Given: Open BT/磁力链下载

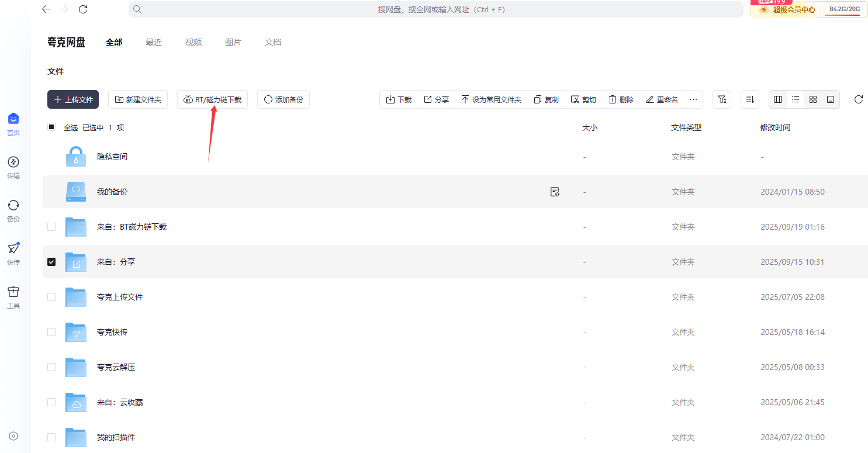Looking at the screenshot, I should pyautogui.click(x=212, y=99).
